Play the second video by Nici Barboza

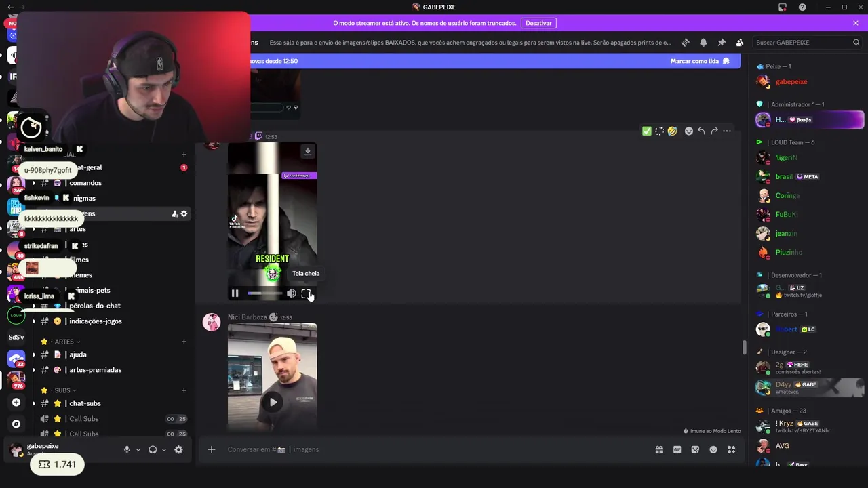[273, 402]
